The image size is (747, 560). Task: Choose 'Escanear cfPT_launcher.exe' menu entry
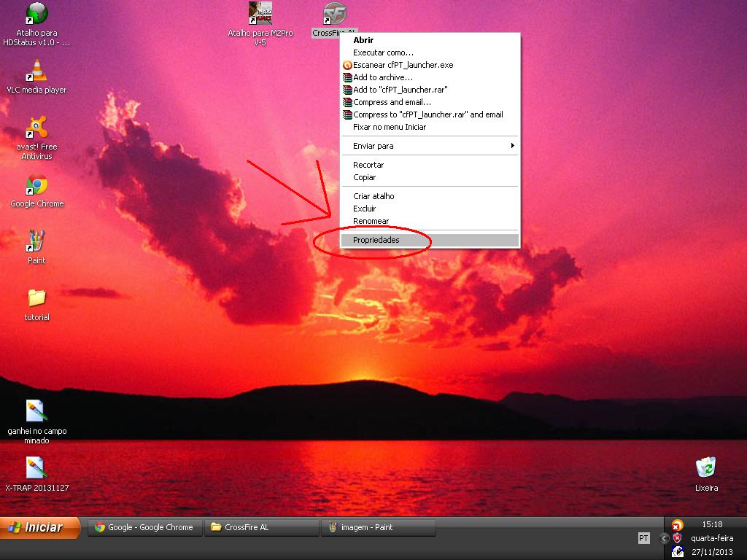point(403,65)
